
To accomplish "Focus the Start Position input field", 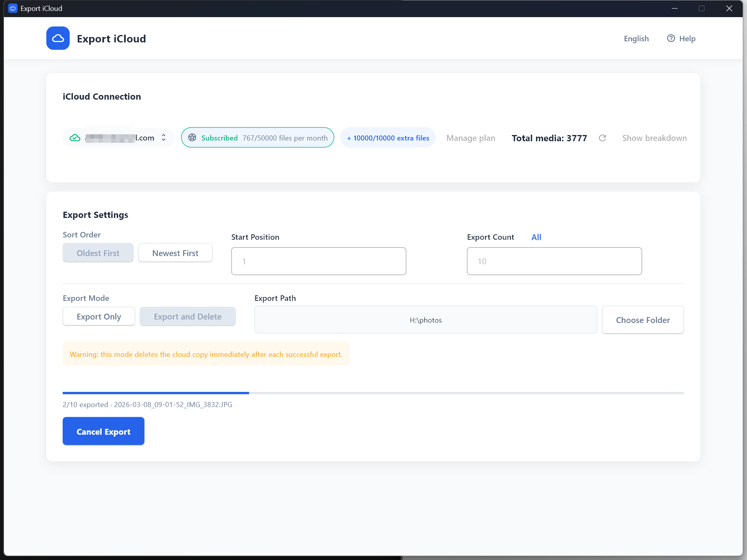I will (x=318, y=261).
